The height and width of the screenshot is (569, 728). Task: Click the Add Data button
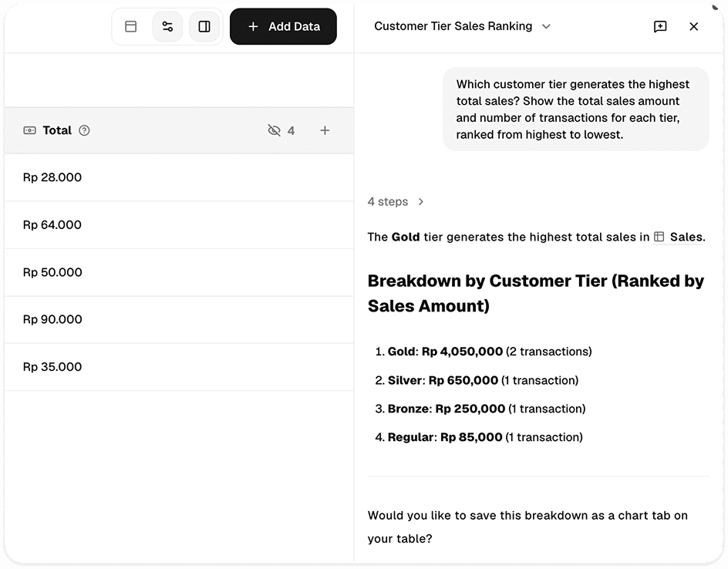(283, 26)
